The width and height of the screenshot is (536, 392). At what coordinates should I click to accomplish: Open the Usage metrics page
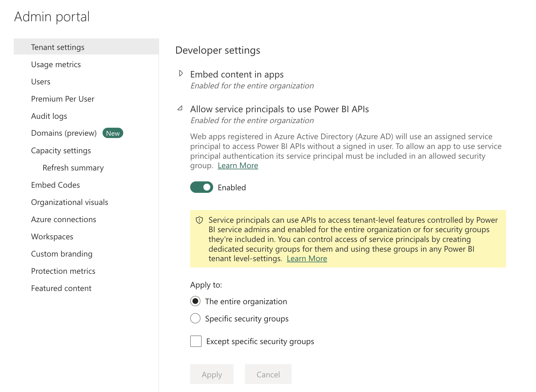coord(56,64)
